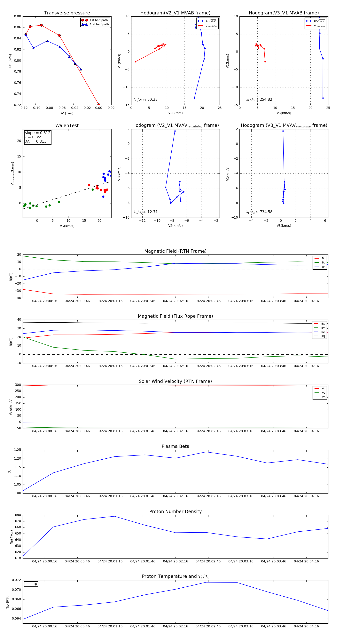Click the "Vr" legend entry

pos(320,389)
